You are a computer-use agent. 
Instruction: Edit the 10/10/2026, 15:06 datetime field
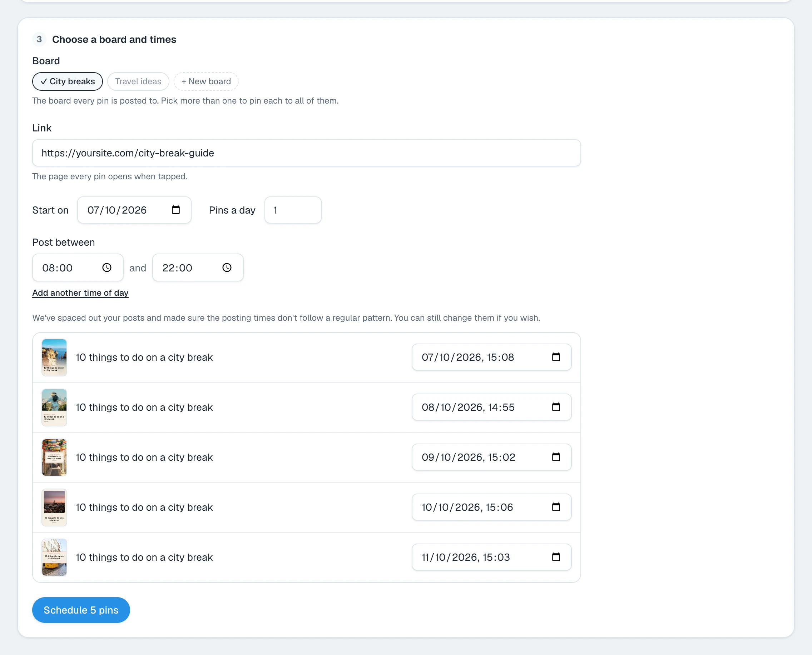click(491, 507)
